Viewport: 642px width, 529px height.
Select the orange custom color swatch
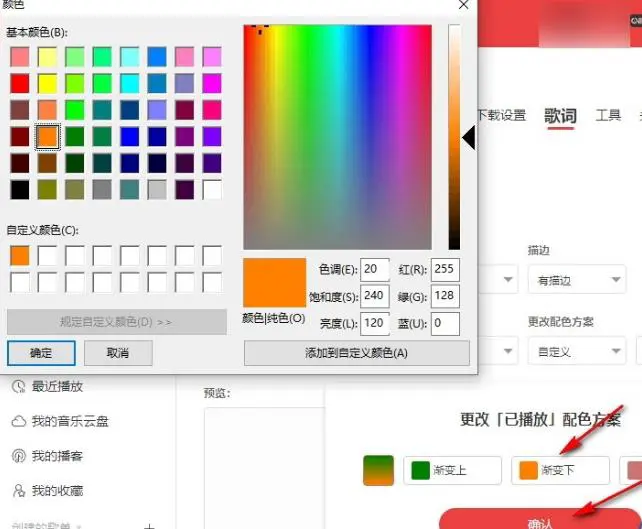(x=20, y=255)
